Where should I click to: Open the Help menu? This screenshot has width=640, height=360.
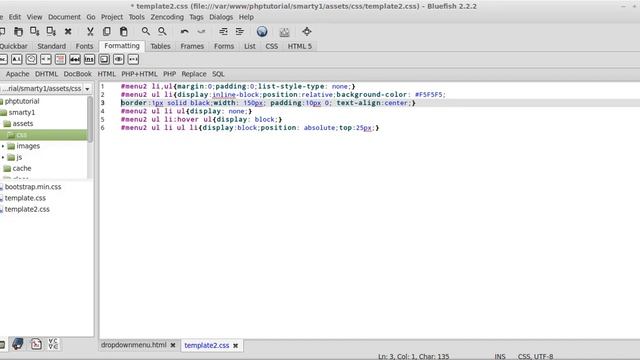point(246,17)
